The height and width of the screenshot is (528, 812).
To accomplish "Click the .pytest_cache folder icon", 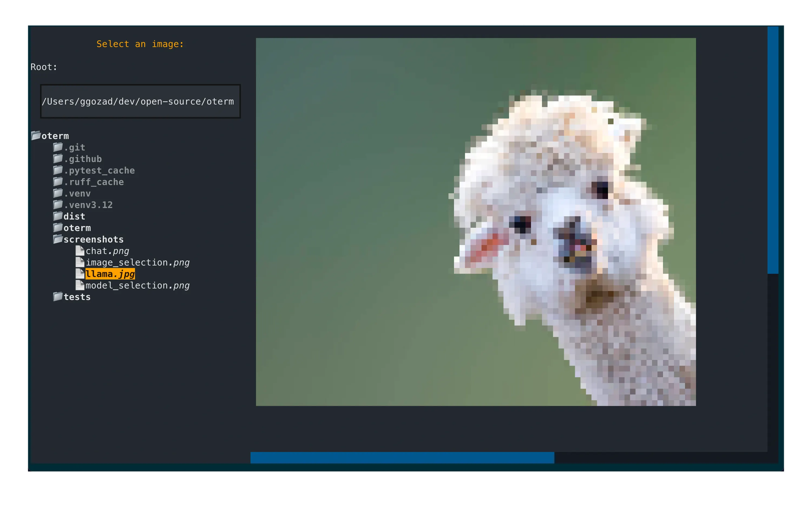I will 58,170.
